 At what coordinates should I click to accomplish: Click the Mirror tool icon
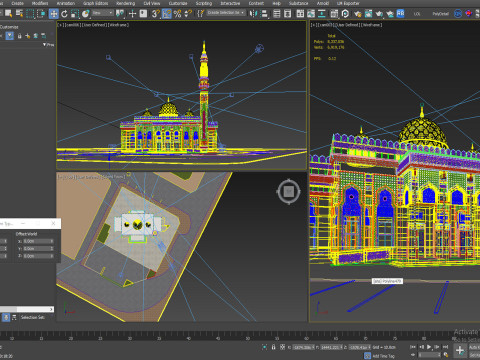(x=254, y=14)
